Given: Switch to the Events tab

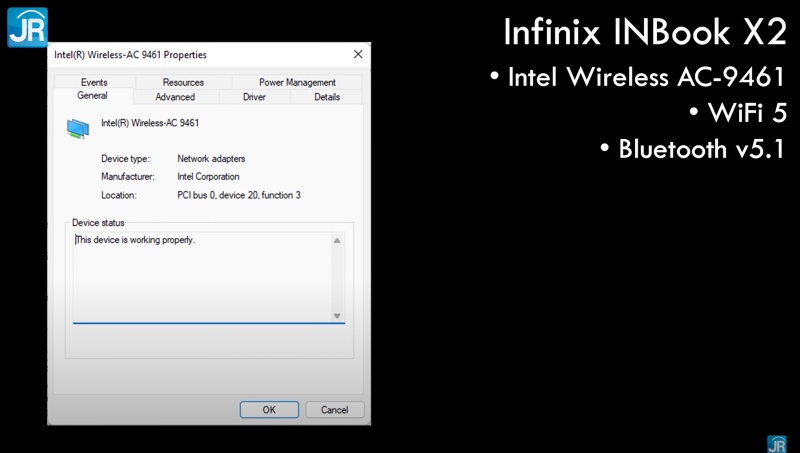Looking at the screenshot, I should pyautogui.click(x=94, y=82).
